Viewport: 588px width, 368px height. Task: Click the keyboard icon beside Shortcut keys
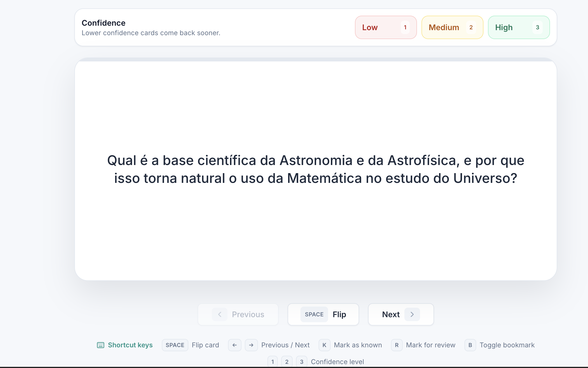pyautogui.click(x=101, y=345)
